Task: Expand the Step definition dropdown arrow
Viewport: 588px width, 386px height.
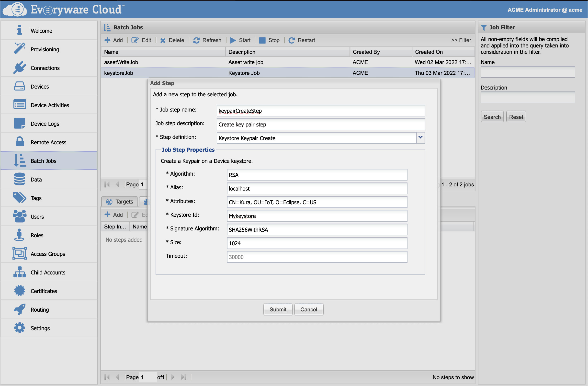Action: tap(420, 138)
